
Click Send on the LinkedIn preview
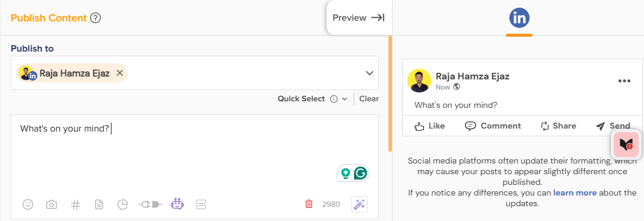coord(613,126)
